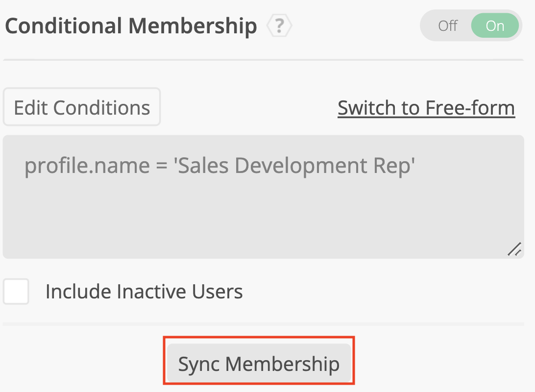Select the green On toggle option
This screenshot has height=392, width=535.
pyautogui.click(x=495, y=26)
